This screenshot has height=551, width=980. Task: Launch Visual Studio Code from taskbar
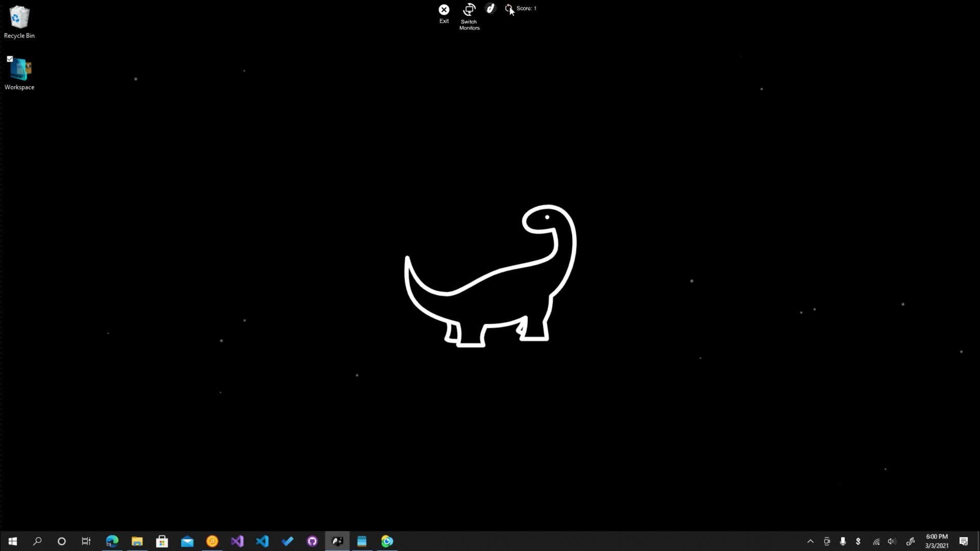click(x=262, y=541)
